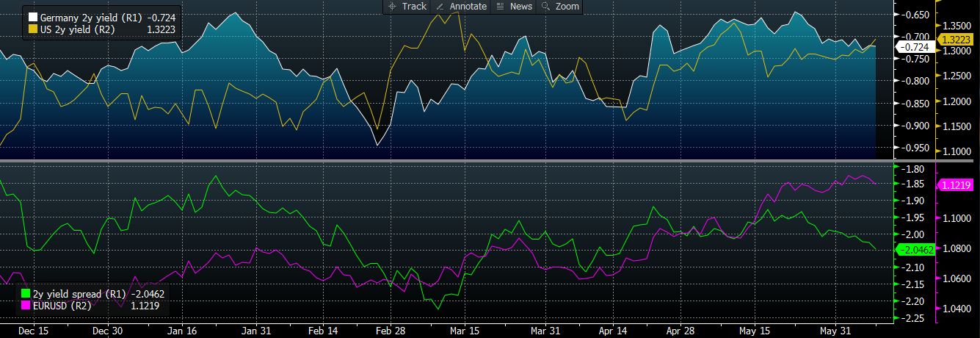Viewport: 980px width, 338px height.
Task: Open the News toolbar label
Action: point(520,7)
